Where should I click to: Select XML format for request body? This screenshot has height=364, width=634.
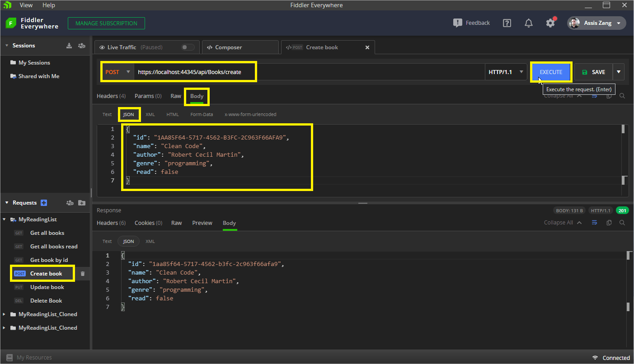click(x=150, y=115)
